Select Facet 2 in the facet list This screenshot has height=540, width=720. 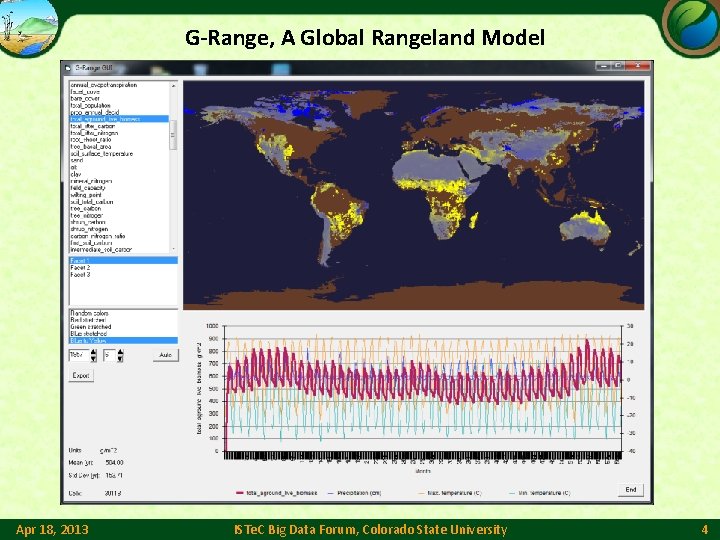pos(80,267)
